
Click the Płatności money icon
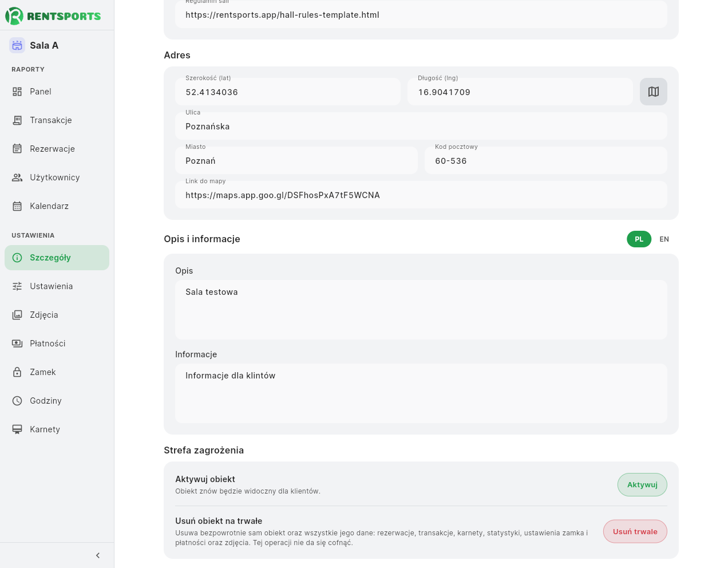pyautogui.click(x=17, y=344)
